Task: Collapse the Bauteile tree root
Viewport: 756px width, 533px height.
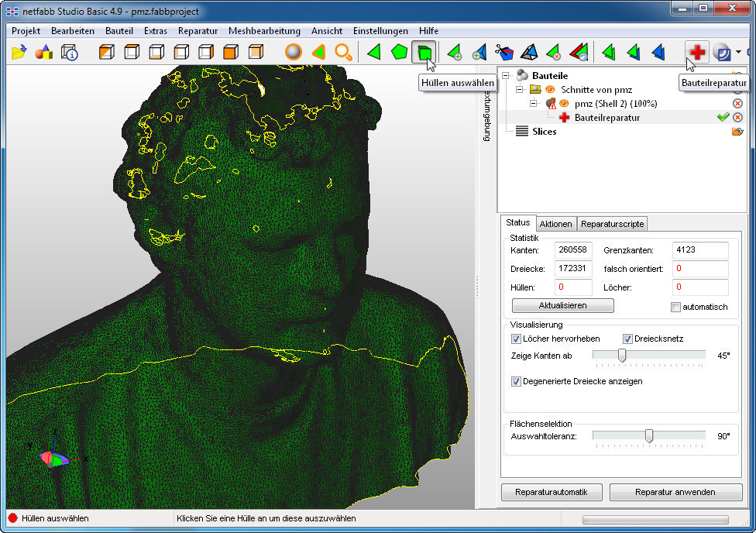Action: coord(506,76)
